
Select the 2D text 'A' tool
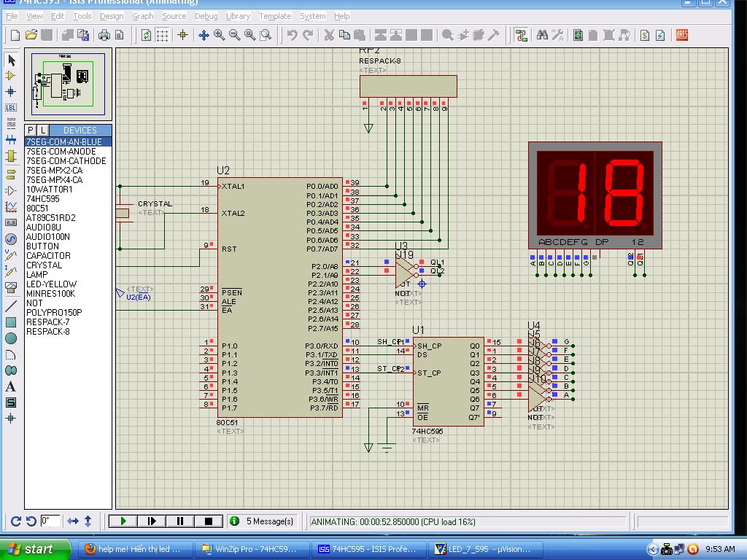point(11,386)
